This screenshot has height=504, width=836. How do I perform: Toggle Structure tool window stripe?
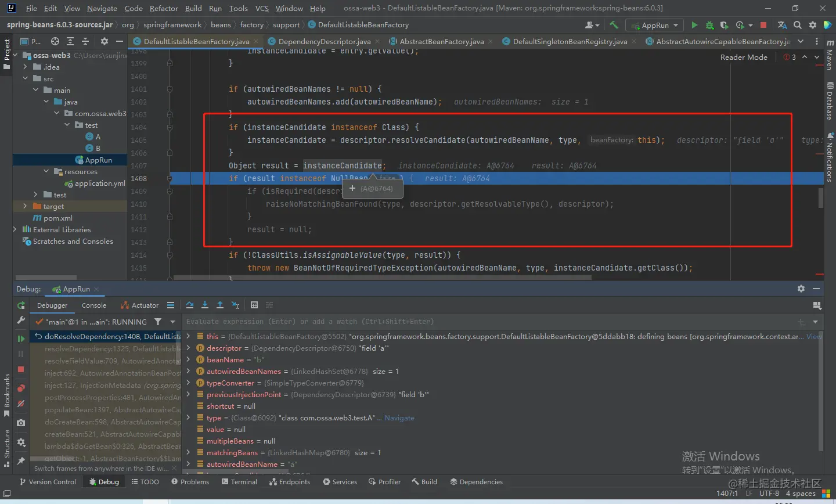click(7, 448)
